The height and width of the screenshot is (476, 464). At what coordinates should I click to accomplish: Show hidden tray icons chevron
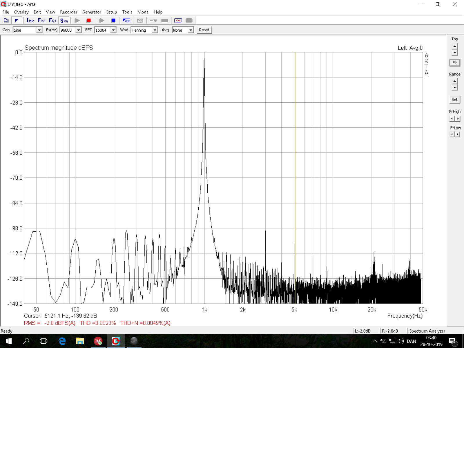(375, 341)
